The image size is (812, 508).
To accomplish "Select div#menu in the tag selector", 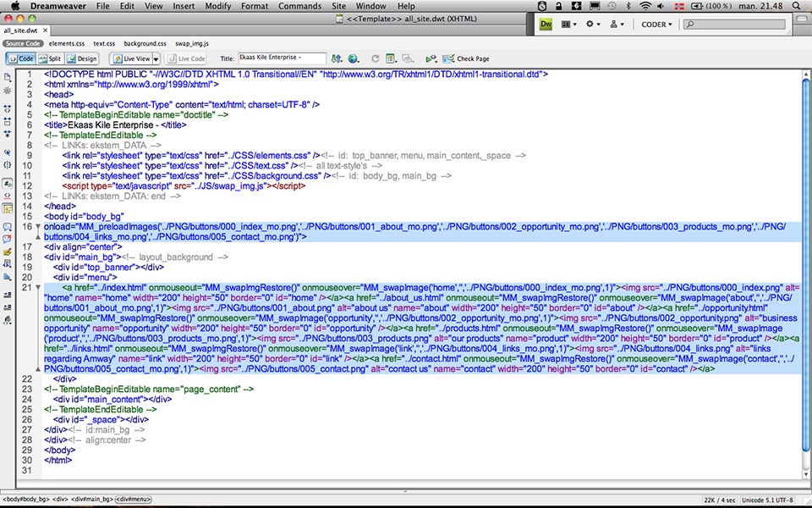I will (x=133, y=500).
